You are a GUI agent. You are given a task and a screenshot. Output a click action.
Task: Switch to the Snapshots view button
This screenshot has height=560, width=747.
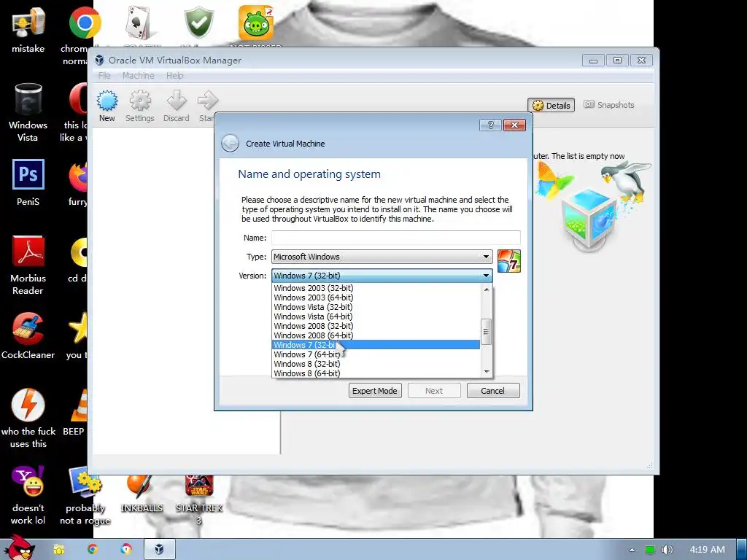[609, 105]
